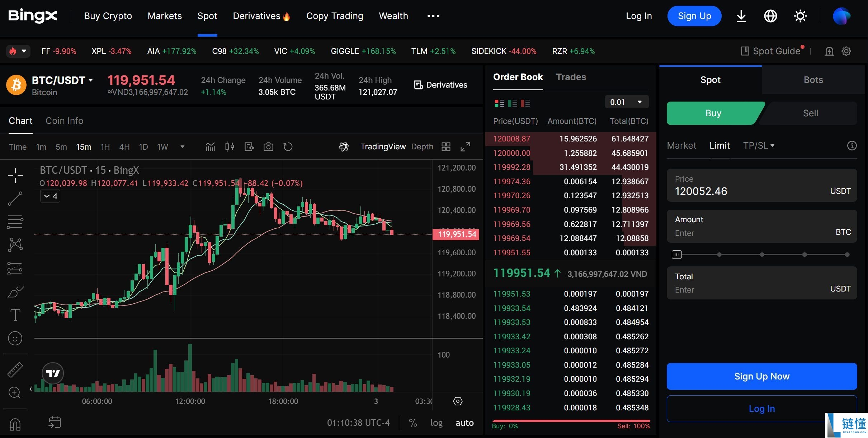Open hot coins fire dropdown
The image size is (868, 438).
pyautogui.click(x=18, y=51)
